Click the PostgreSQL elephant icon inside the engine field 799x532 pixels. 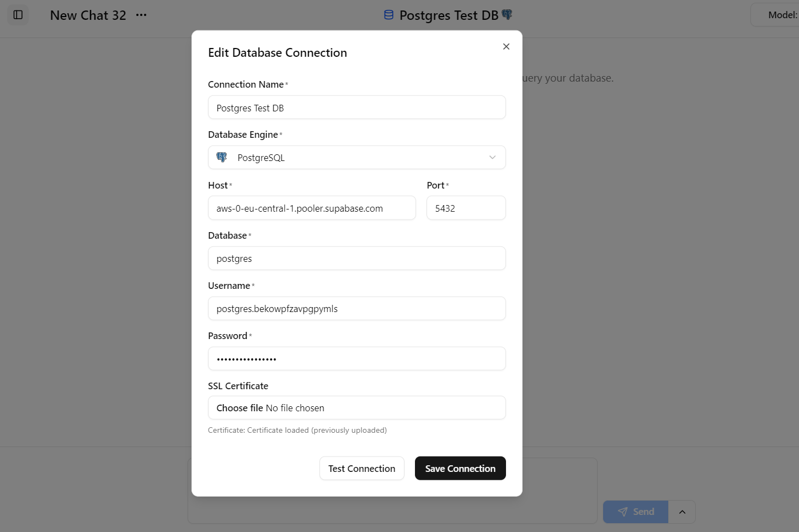(x=221, y=157)
